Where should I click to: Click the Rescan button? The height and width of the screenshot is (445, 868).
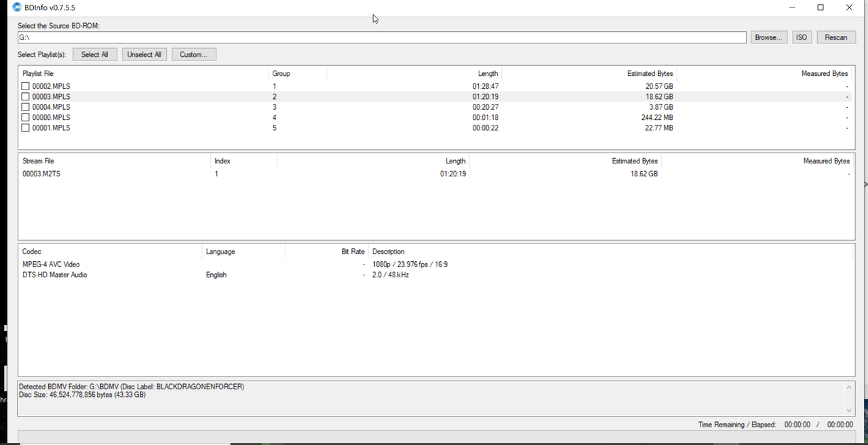click(836, 37)
